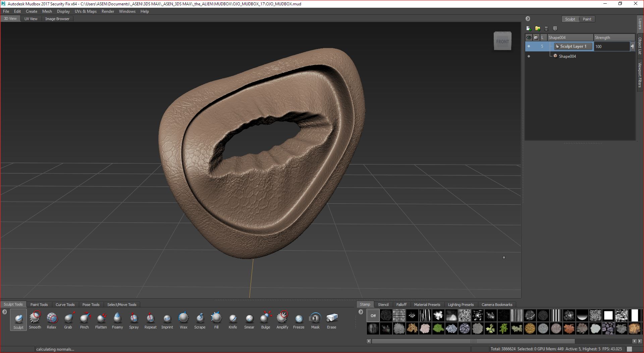Screen dimensions: 644x353
Task: Click the FRONT view cube
Action: tap(502, 41)
